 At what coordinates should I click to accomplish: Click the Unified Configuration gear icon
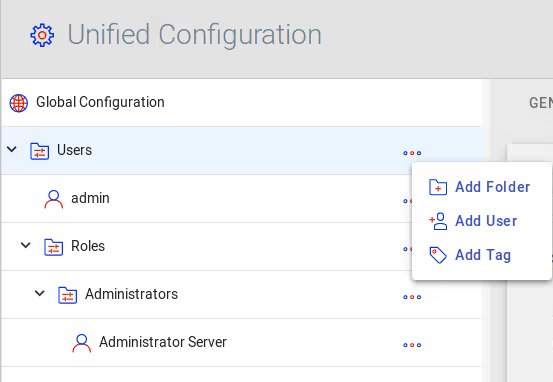point(42,35)
